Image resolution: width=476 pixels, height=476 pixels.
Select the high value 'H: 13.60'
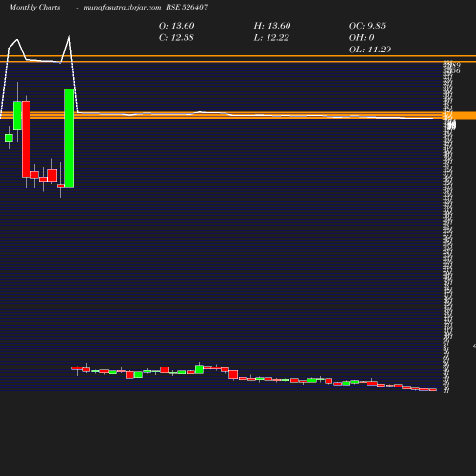272,26
